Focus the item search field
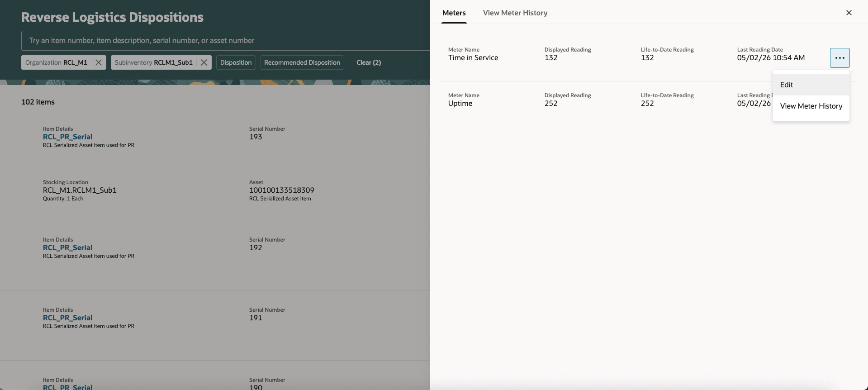Screen dimensions: 868x390 [226, 41]
